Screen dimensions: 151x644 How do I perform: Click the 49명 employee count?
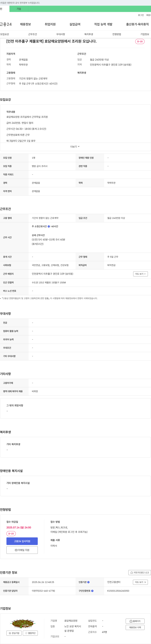pyautogui.click(x=104, y=632)
